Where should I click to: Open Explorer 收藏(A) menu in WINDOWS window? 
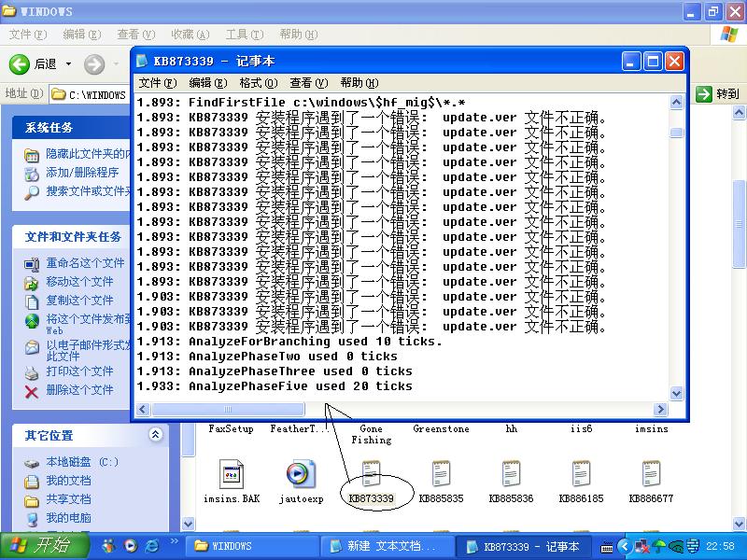coord(190,35)
